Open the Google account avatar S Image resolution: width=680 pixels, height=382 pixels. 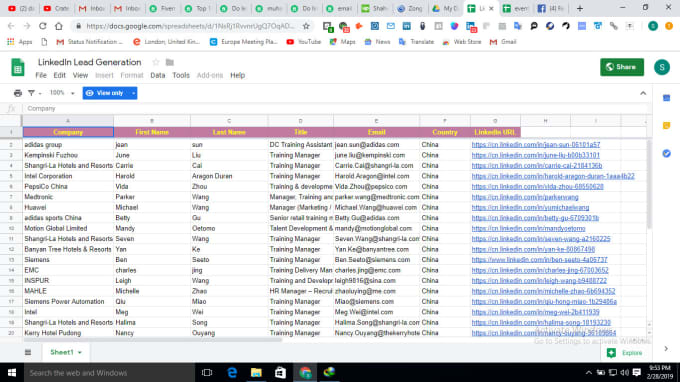tap(662, 67)
